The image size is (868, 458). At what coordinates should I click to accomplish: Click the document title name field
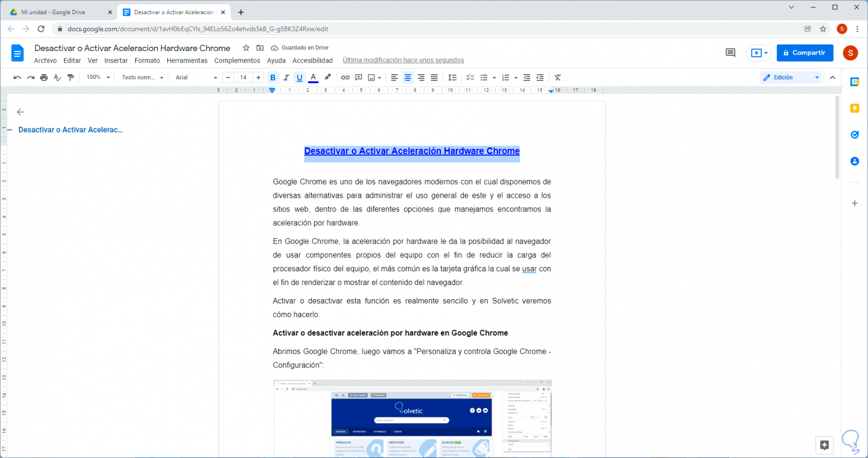point(133,48)
